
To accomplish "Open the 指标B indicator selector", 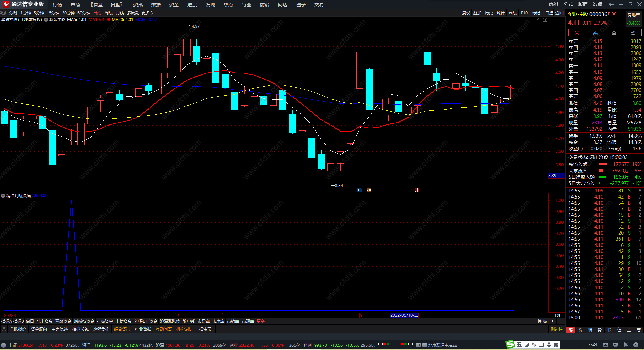I will [x=19, y=321].
